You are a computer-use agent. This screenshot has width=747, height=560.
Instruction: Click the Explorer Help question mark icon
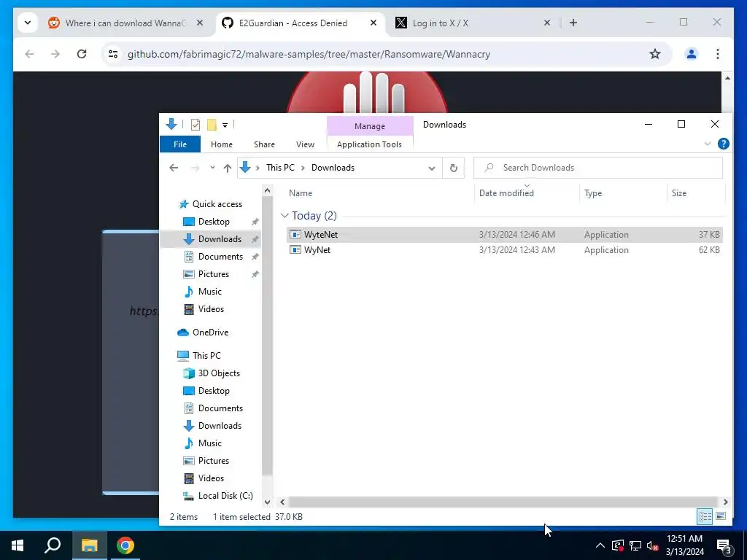click(723, 144)
